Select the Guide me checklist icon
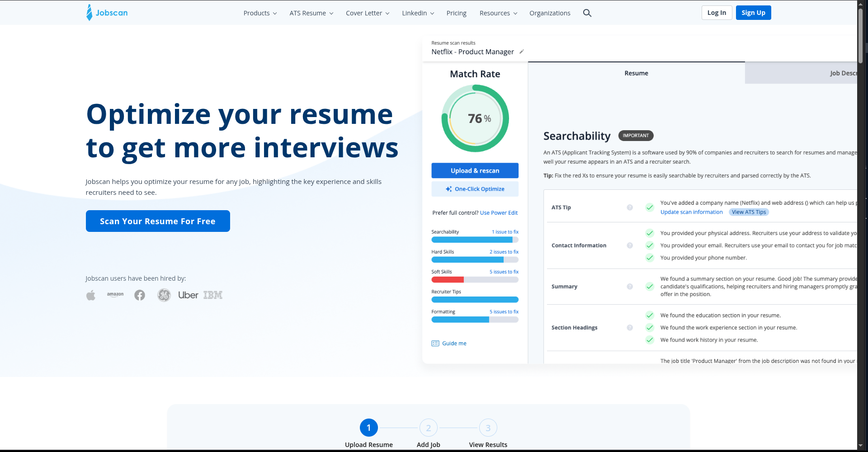The image size is (868, 452). 435,343
